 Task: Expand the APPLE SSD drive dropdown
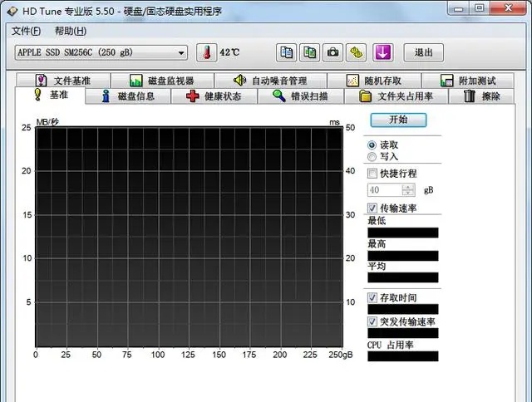tap(182, 53)
